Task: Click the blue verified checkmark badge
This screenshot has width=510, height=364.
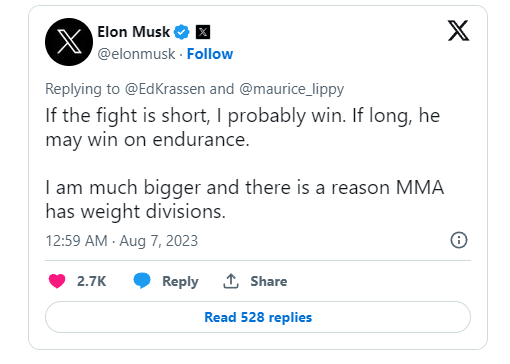Action: [182, 32]
